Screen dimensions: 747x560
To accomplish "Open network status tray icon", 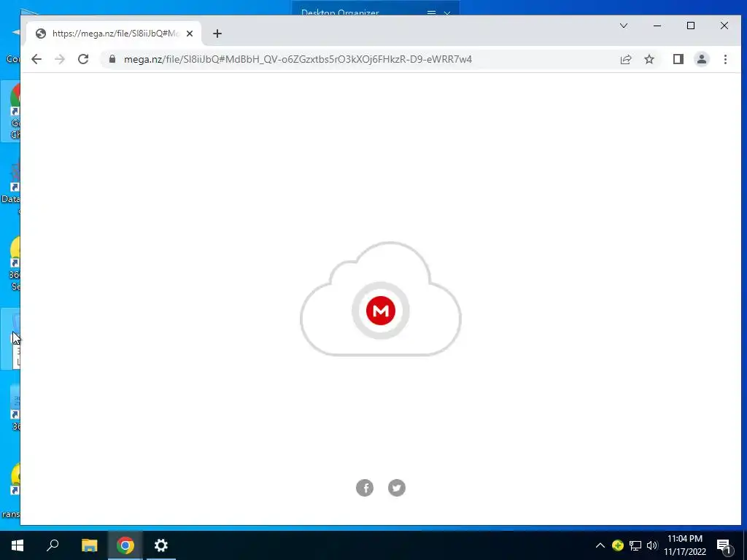I will pyautogui.click(x=635, y=545).
